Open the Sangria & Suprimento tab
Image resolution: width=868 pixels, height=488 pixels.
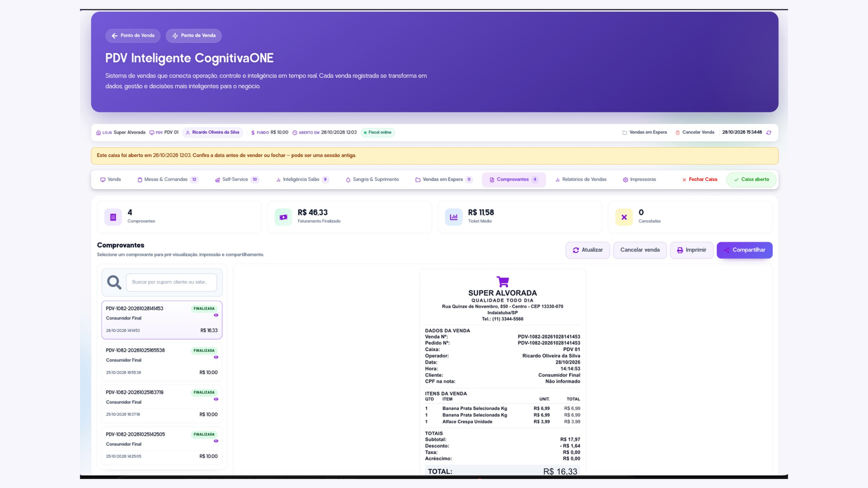(x=372, y=179)
